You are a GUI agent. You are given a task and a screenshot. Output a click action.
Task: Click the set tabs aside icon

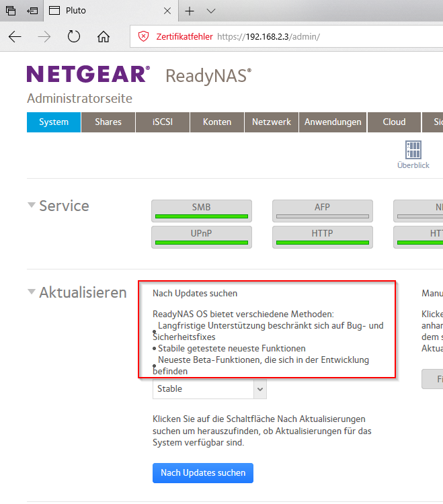pyautogui.click(x=32, y=11)
